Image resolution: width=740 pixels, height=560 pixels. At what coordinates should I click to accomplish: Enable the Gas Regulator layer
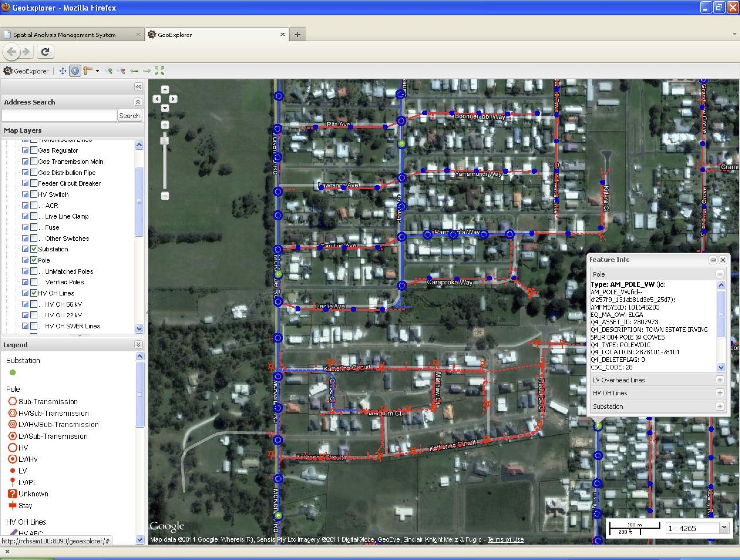(34, 150)
